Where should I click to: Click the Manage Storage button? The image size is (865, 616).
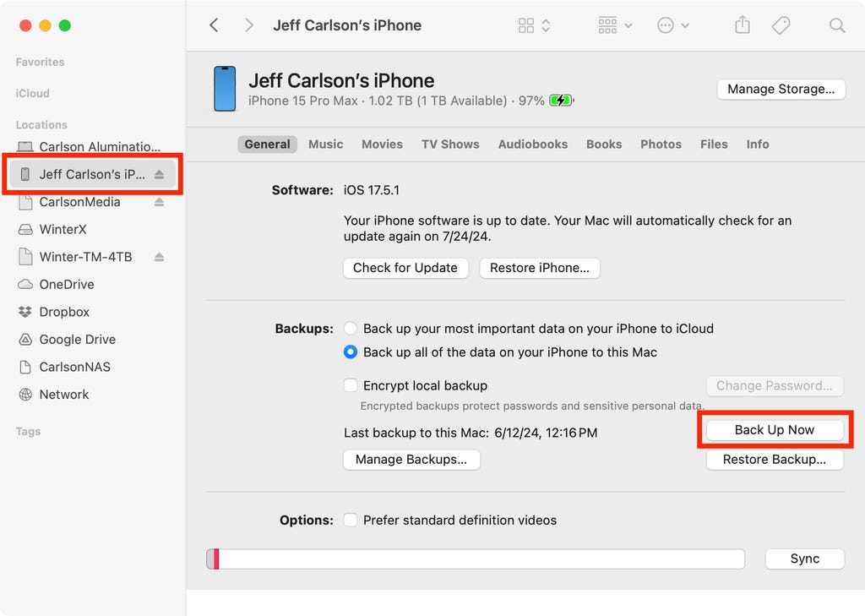click(x=781, y=89)
